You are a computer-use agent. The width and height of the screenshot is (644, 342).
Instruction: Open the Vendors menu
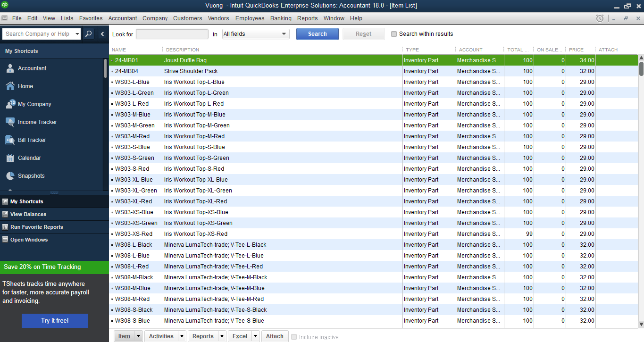[218, 18]
